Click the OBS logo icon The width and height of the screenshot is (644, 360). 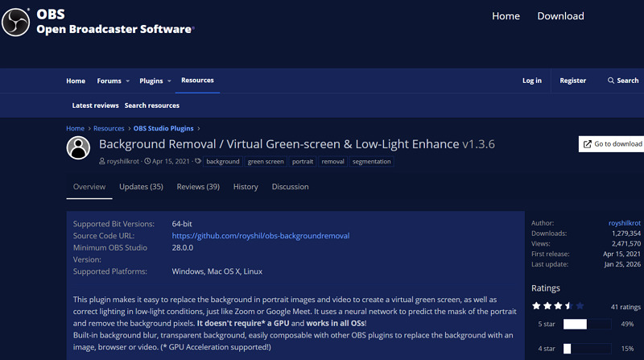click(16, 21)
